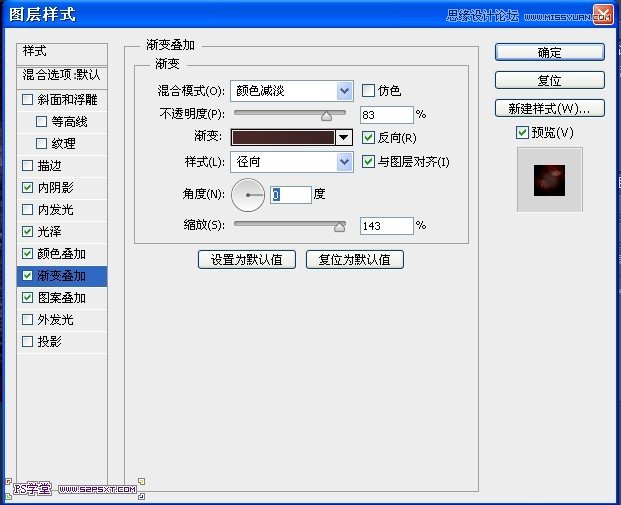Uncheck the 内阴影 checkbox
Viewport: 621px width, 505px height.
pyautogui.click(x=27, y=187)
